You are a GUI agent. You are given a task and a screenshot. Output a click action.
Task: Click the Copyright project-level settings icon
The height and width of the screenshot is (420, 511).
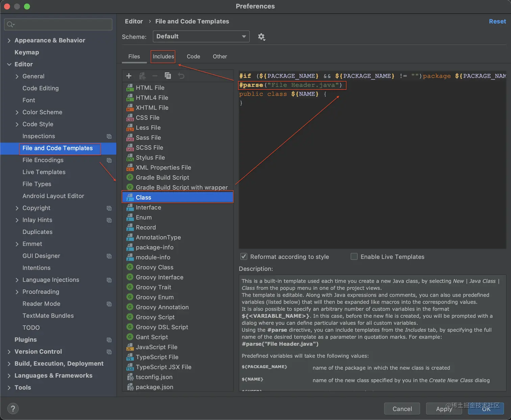click(109, 208)
